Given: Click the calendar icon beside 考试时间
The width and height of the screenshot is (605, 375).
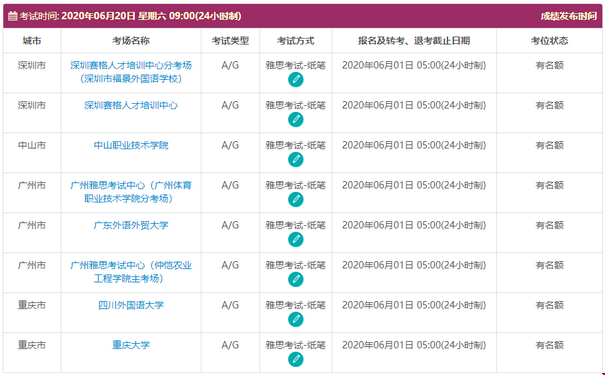Looking at the screenshot, I should pyautogui.click(x=13, y=16).
